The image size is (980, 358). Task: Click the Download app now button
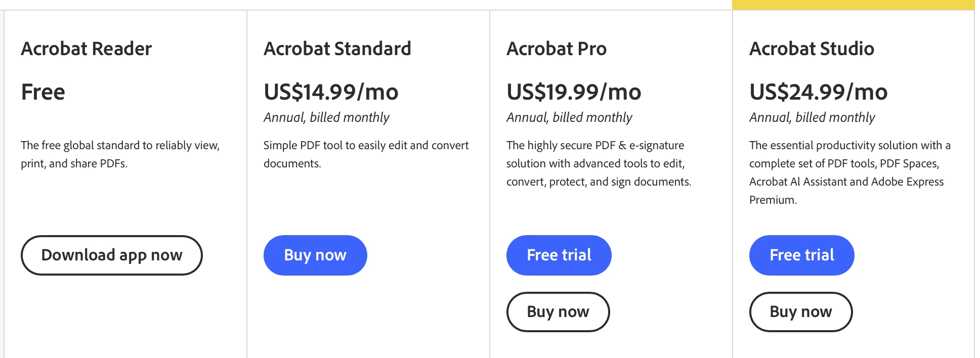click(x=111, y=255)
